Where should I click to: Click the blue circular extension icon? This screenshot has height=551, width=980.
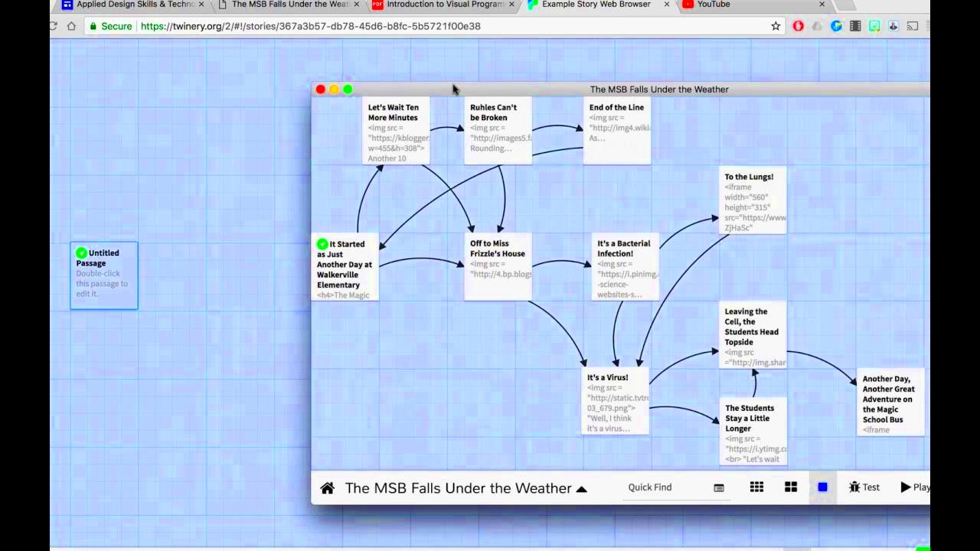click(836, 26)
